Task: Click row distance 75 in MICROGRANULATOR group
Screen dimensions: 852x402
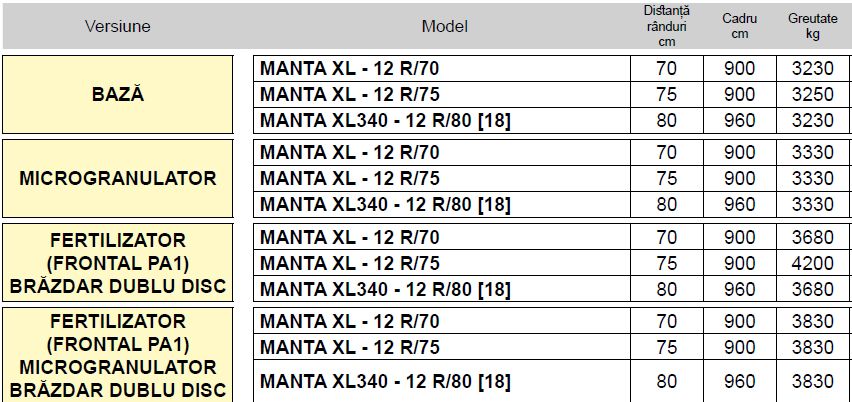Action: point(666,179)
